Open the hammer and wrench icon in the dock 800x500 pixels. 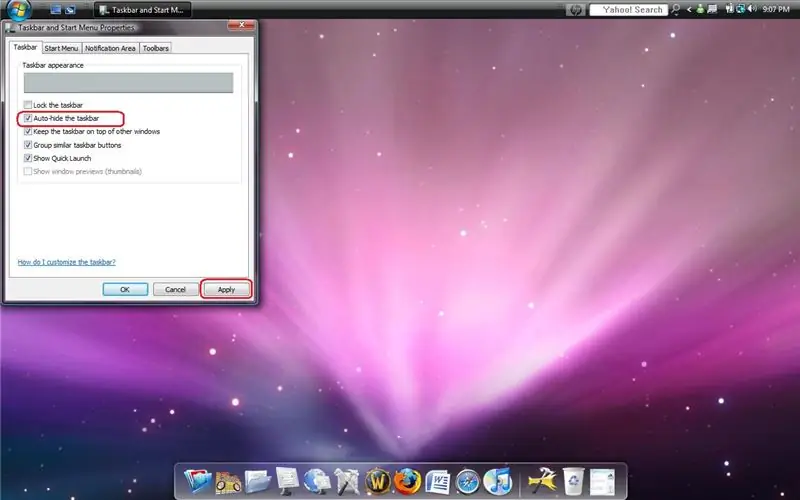click(542, 481)
